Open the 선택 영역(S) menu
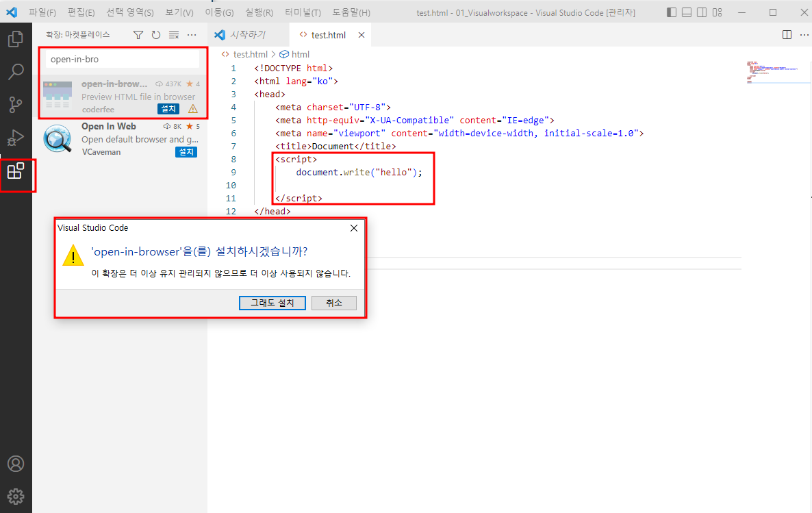This screenshot has width=812, height=513. pyautogui.click(x=130, y=12)
